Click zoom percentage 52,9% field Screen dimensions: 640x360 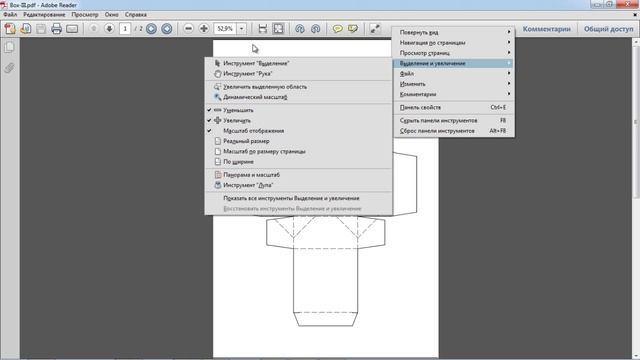[x=225, y=29]
